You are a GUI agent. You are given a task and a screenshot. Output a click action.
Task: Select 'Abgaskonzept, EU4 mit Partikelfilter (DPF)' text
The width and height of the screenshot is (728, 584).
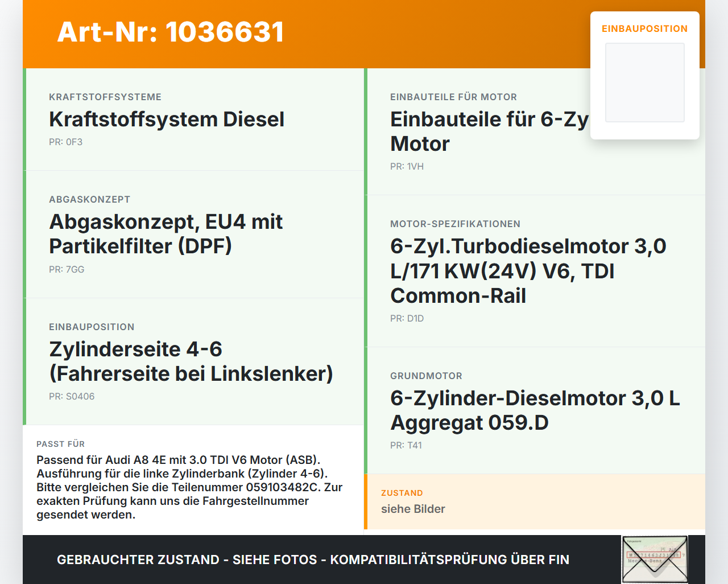point(166,234)
